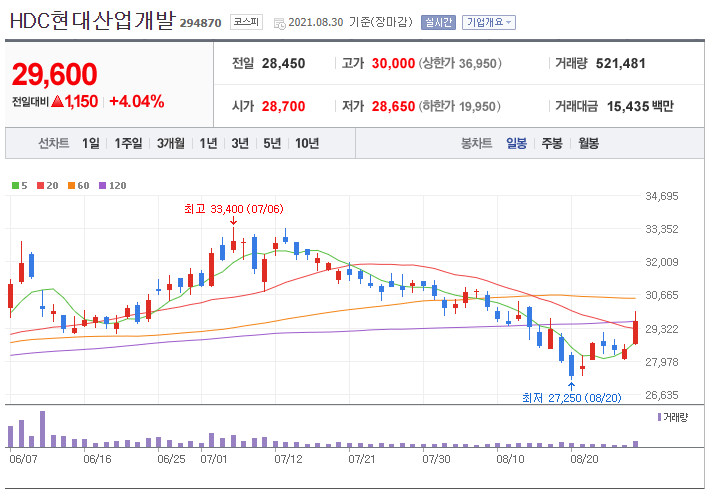Click the calendar clock icon beside the date
This screenshot has width=705, height=489.
pos(279,23)
